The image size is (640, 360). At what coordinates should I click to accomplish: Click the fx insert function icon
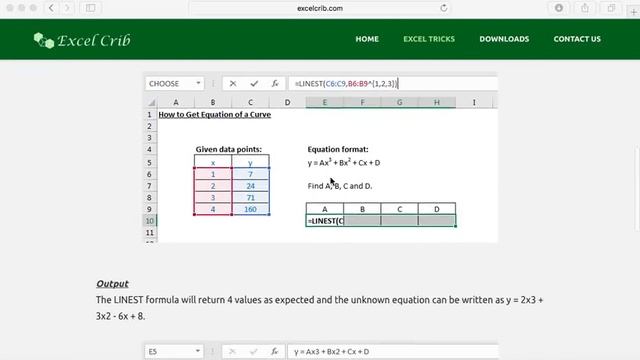coord(275,83)
